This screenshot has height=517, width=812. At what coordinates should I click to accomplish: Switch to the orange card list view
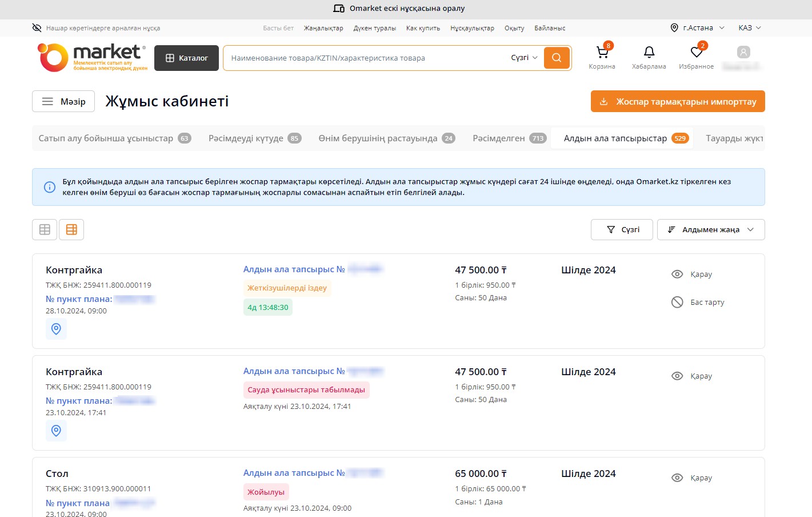[x=71, y=229]
